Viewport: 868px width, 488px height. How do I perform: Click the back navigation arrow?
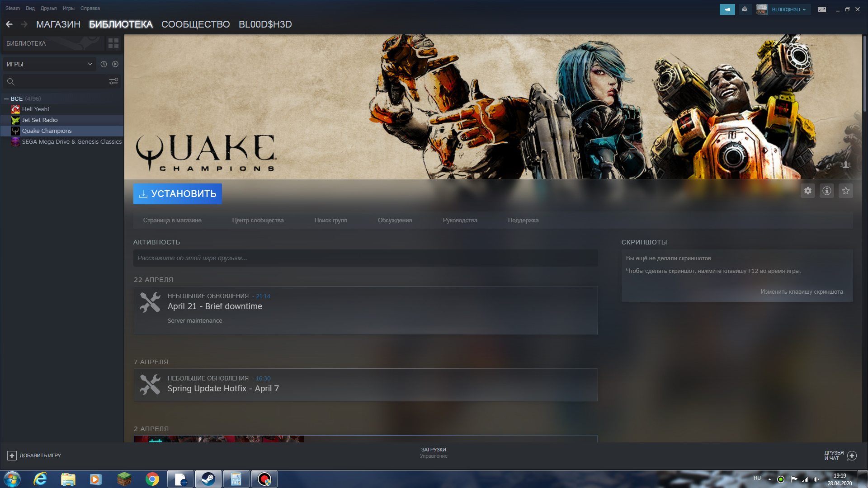coord(9,24)
